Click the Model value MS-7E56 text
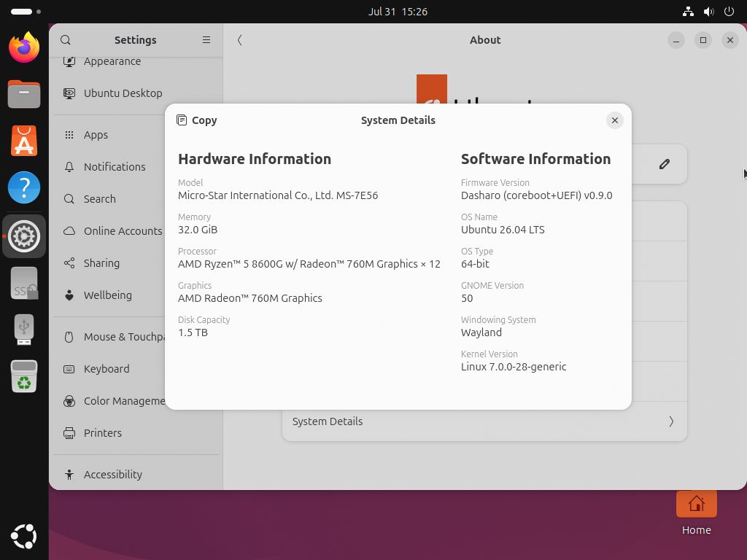 pyautogui.click(x=278, y=195)
